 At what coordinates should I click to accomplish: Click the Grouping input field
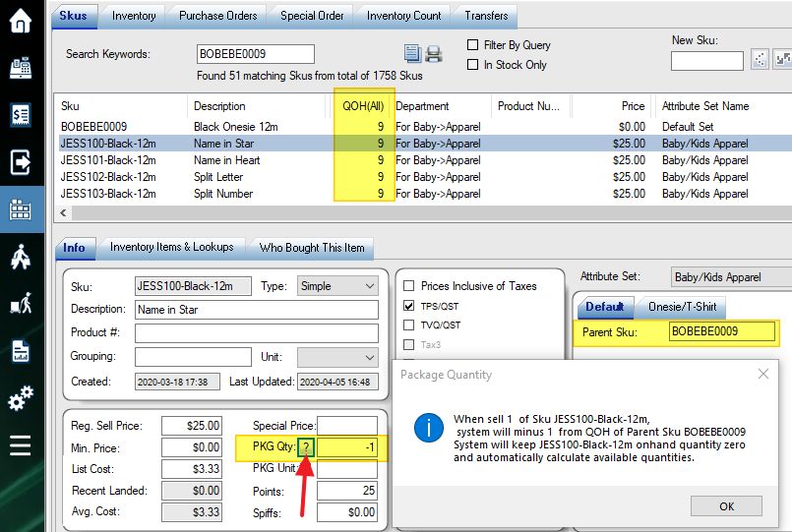tap(193, 357)
